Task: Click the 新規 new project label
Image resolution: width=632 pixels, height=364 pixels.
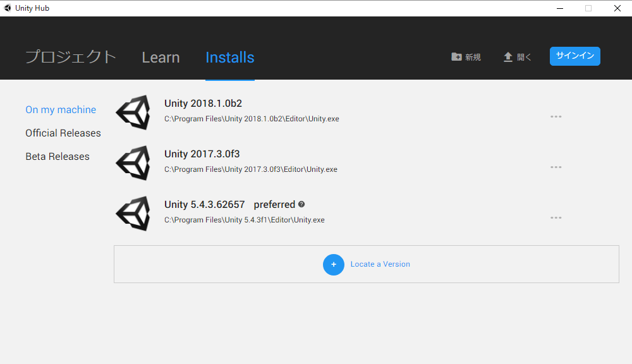Action: [x=473, y=58]
